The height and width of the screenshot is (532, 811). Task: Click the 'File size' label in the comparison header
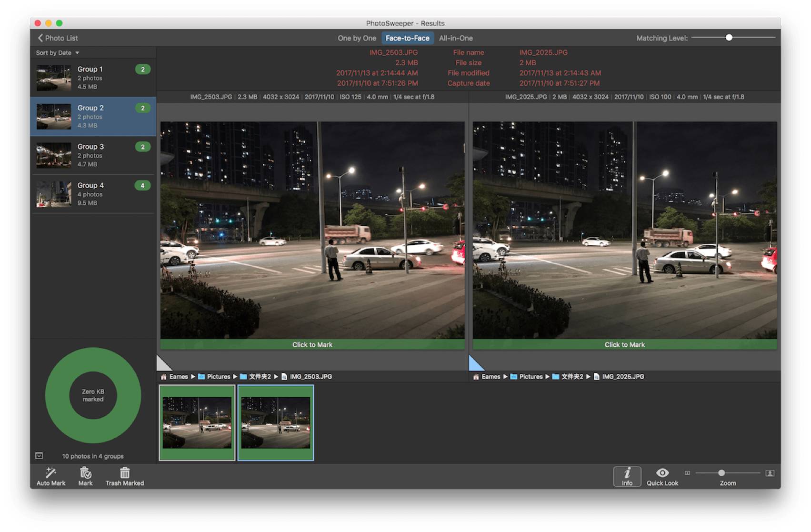(469, 63)
